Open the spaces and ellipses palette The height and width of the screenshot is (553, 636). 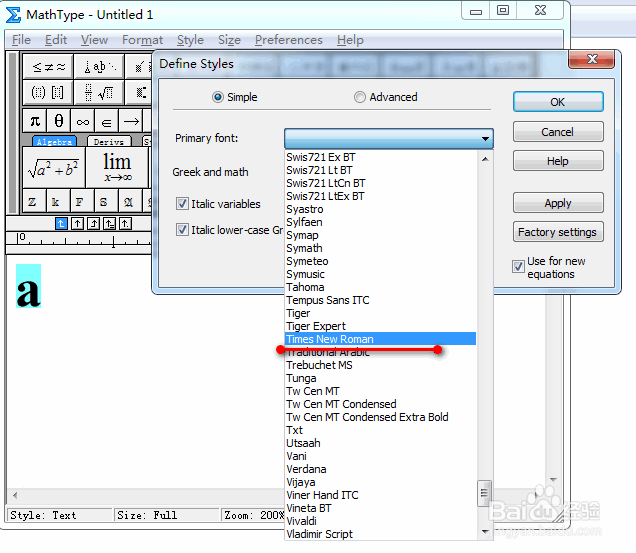pos(99,66)
